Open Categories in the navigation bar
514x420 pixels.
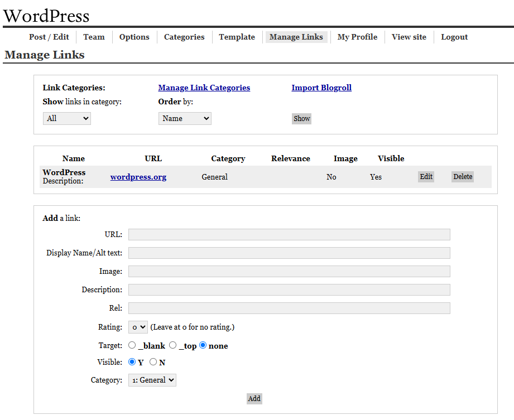tap(184, 37)
